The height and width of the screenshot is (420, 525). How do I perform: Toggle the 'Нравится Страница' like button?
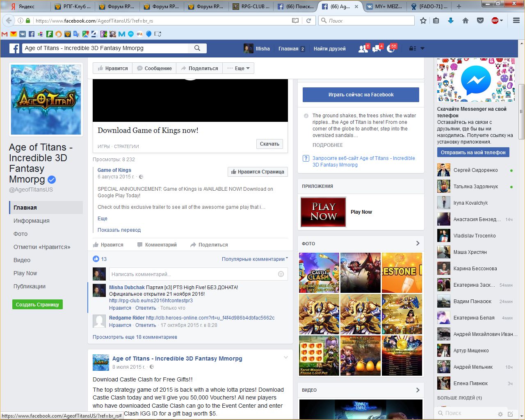[258, 172]
